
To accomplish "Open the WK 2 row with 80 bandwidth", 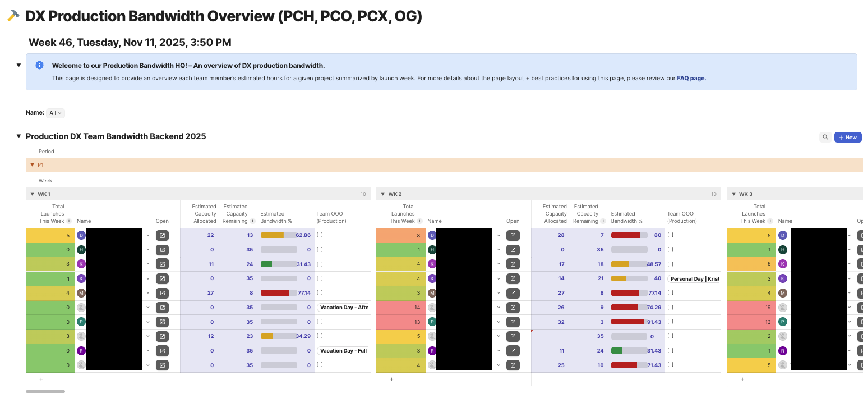I will point(513,236).
